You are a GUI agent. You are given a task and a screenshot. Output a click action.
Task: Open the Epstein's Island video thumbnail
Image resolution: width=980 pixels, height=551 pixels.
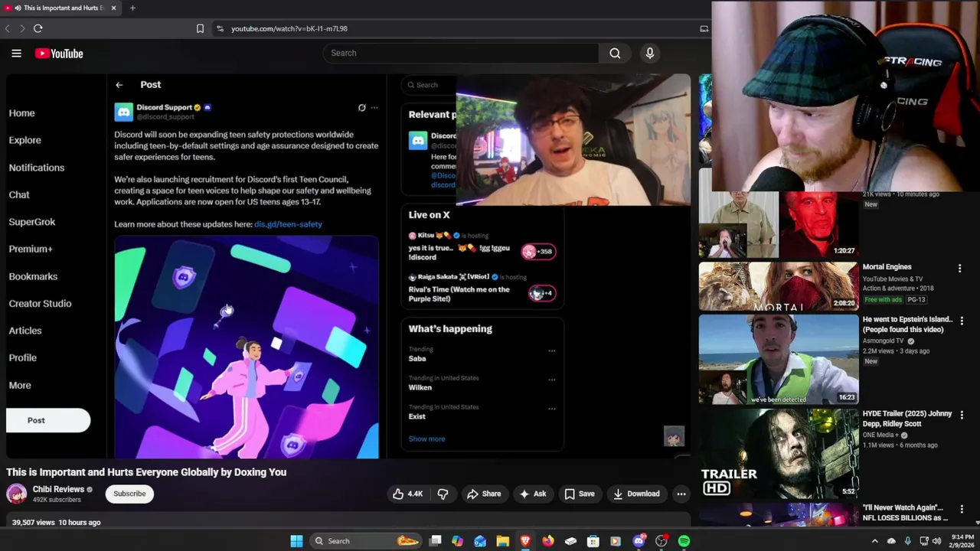(779, 359)
